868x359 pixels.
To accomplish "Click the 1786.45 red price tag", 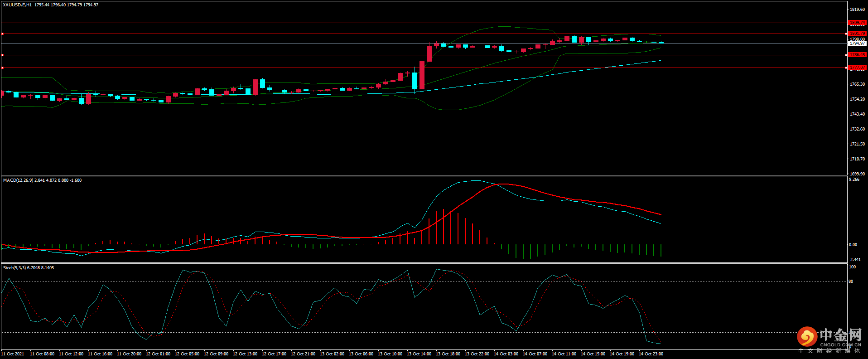I will (x=857, y=55).
